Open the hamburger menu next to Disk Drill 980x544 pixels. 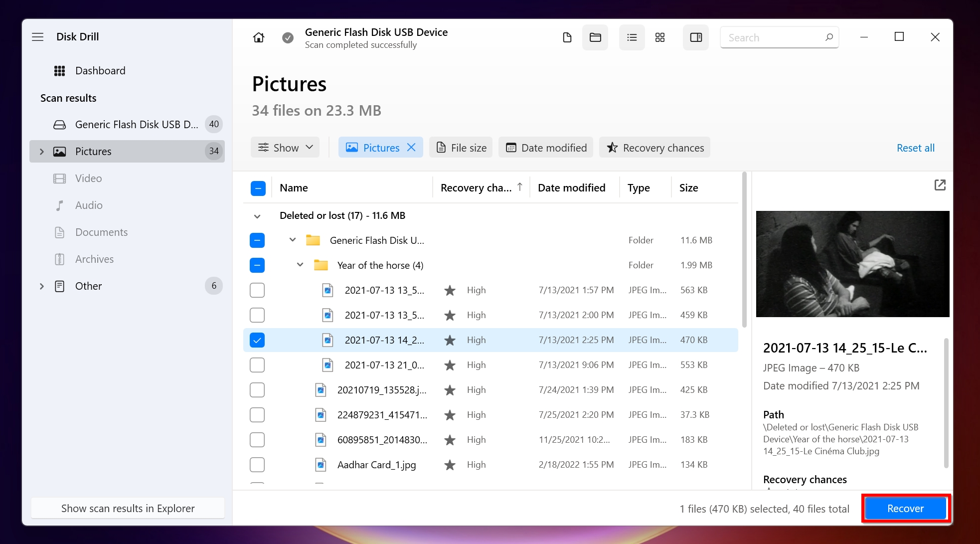[x=38, y=37]
